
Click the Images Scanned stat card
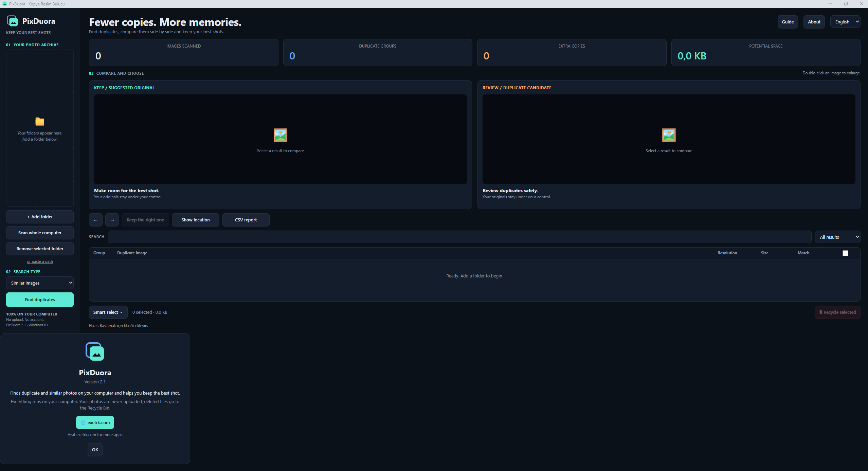point(184,53)
